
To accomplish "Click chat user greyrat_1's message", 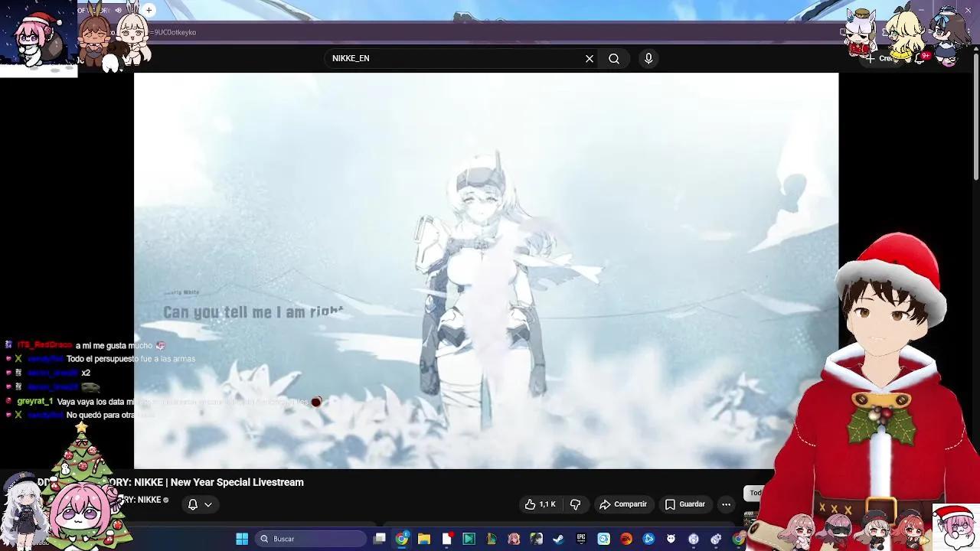I will 182,402.
